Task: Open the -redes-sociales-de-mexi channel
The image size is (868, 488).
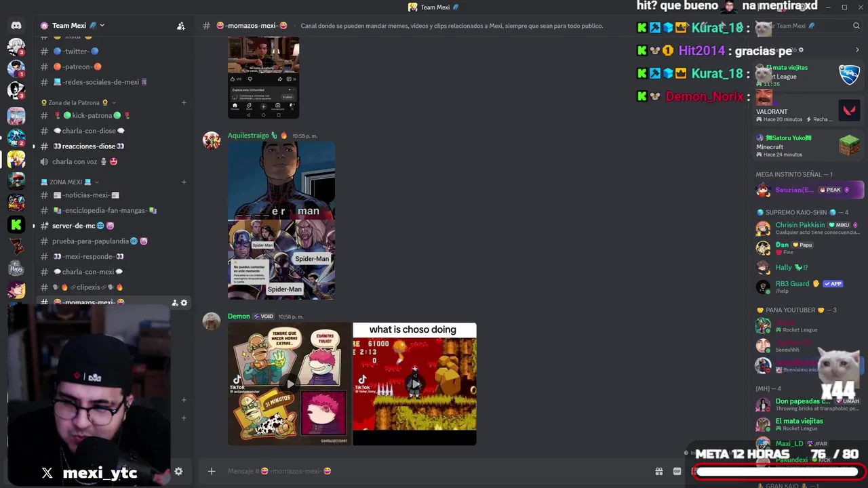Action: point(113,82)
